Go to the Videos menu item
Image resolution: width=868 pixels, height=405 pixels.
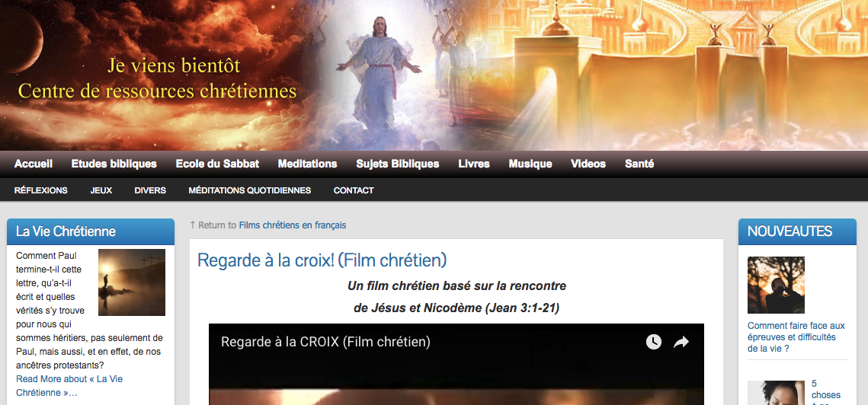[588, 164]
